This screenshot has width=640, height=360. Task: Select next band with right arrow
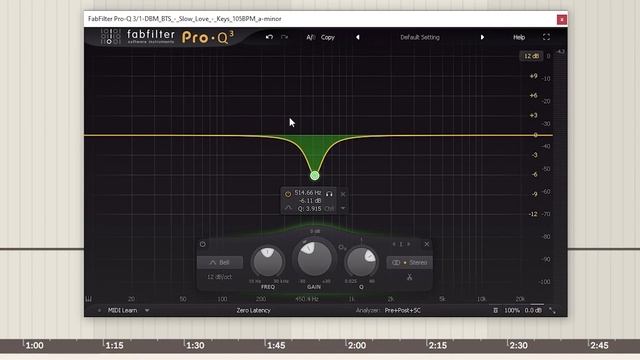click(x=409, y=244)
